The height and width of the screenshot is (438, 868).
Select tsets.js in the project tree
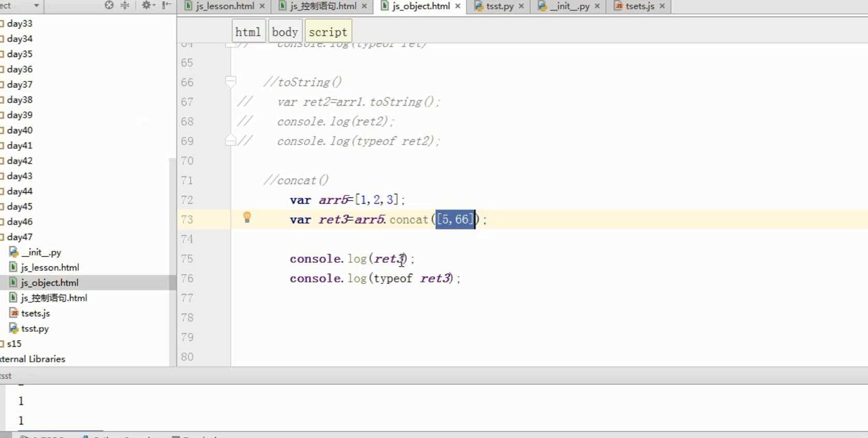pyautogui.click(x=35, y=313)
